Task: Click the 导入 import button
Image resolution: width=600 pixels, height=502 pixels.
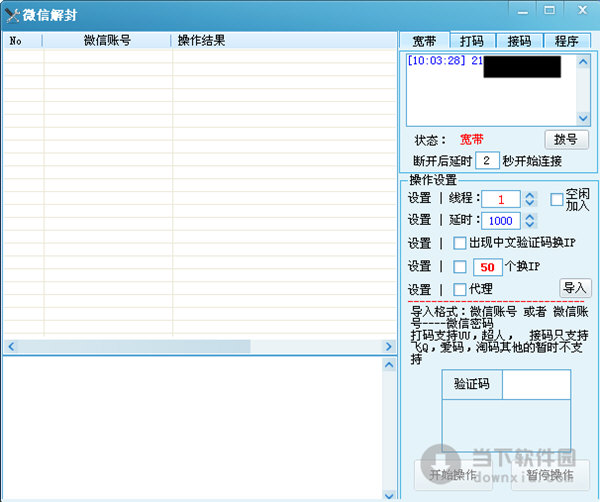Action: pyautogui.click(x=575, y=288)
